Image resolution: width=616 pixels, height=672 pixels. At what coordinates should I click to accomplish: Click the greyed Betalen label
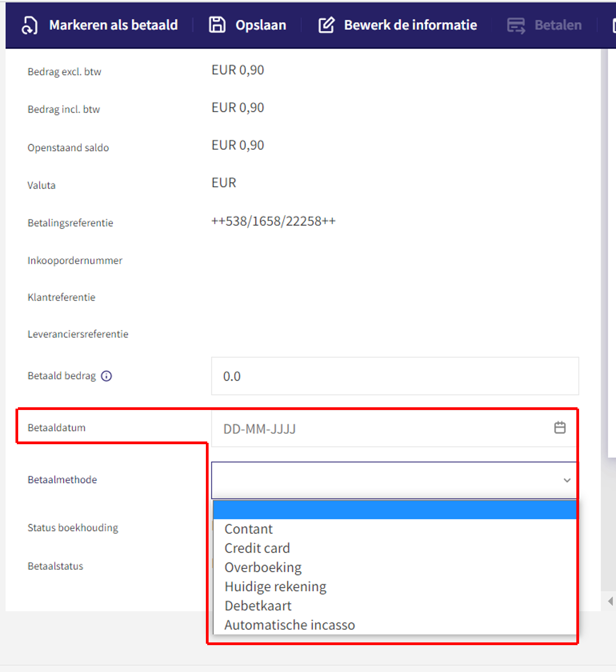click(x=558, y=25)
